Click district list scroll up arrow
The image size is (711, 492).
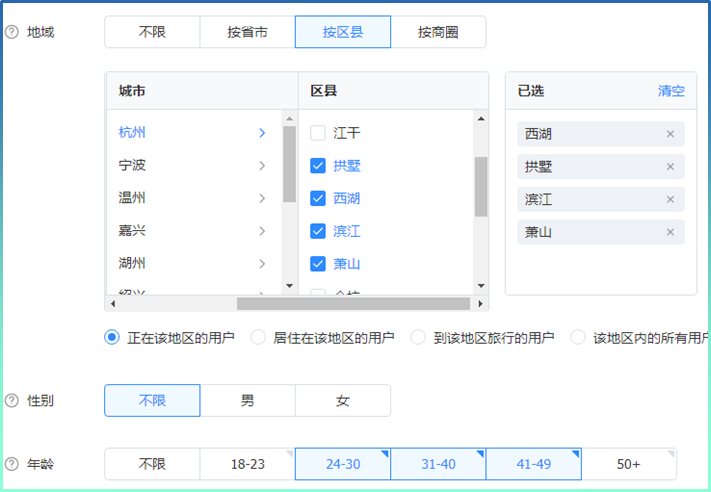pyautogui.click(x=481, y=118)
